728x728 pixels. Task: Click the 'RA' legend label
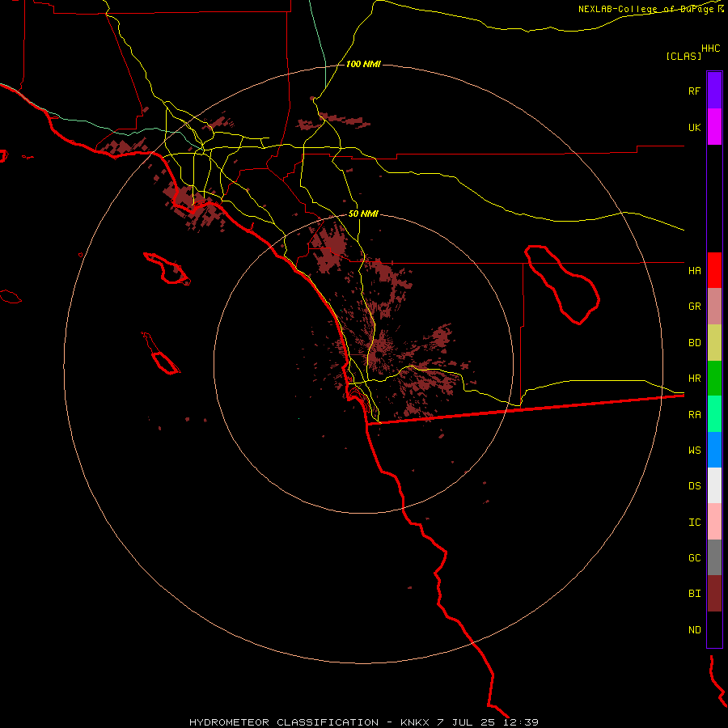point(694,415)
